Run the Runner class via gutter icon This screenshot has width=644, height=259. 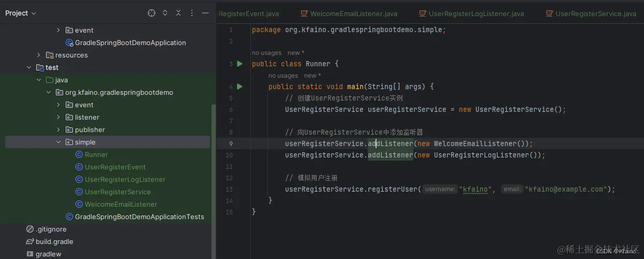239,64
